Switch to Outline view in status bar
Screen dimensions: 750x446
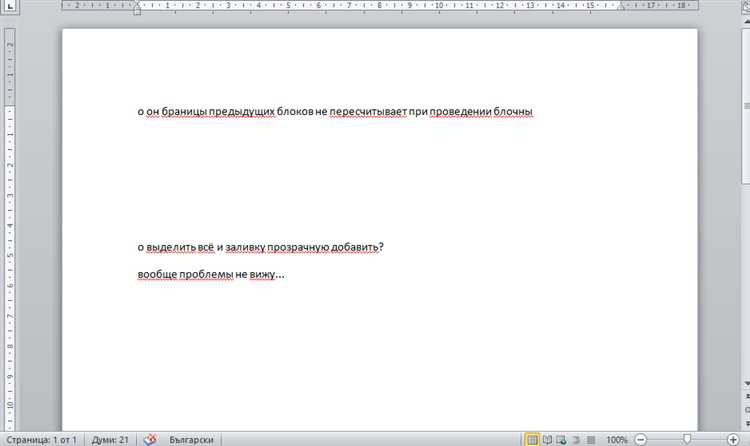(x=576, y=439)
